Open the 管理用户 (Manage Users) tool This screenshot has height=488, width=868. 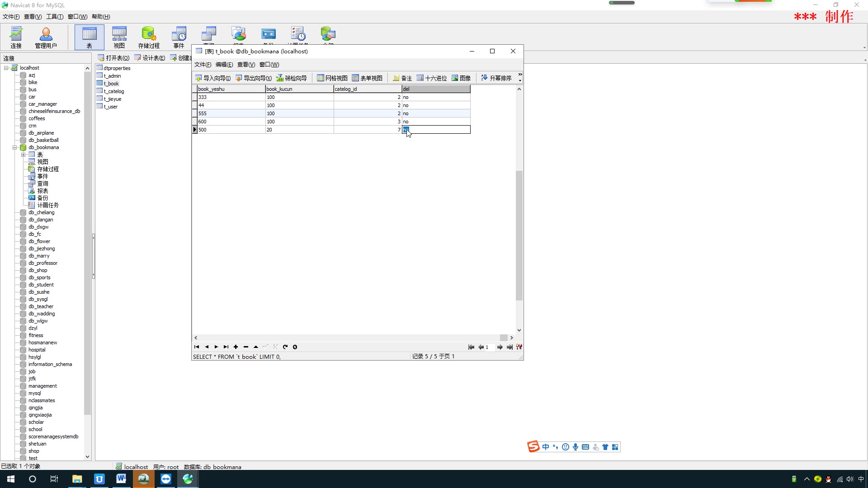click(46, 37)
